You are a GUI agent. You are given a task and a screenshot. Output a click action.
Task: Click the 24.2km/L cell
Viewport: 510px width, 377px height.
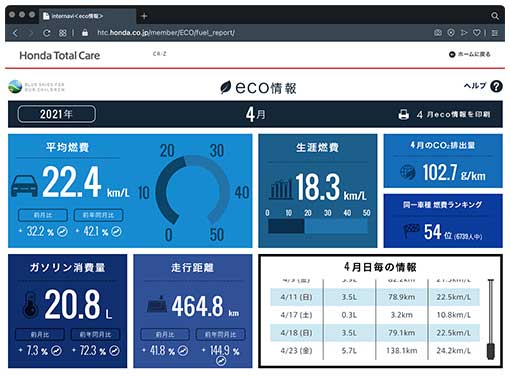click(454, 351)
